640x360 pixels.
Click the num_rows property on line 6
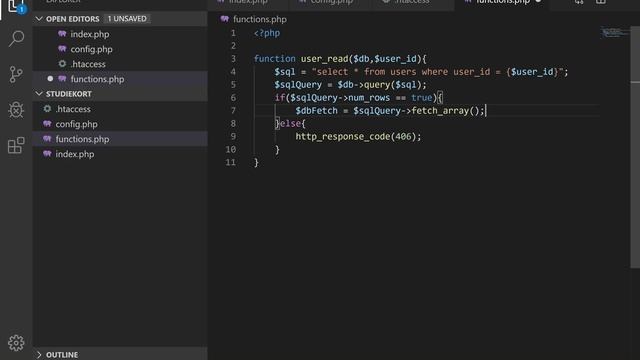click(x=369, y=98)
